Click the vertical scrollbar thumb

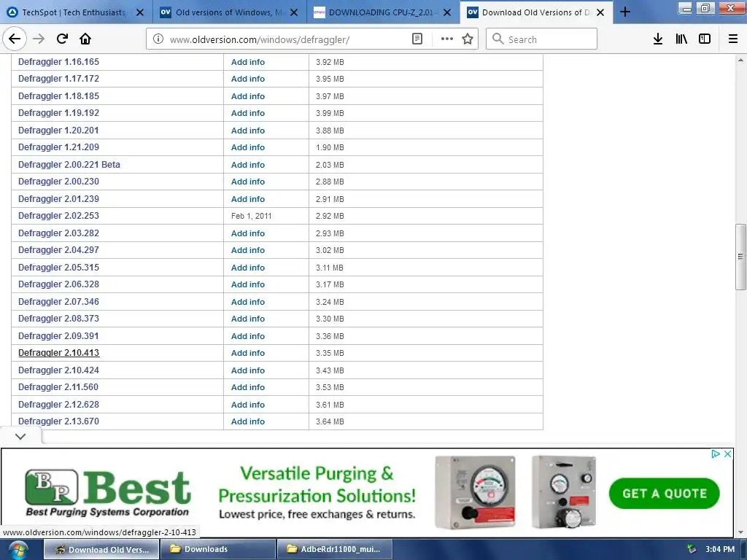click(740, 257)
